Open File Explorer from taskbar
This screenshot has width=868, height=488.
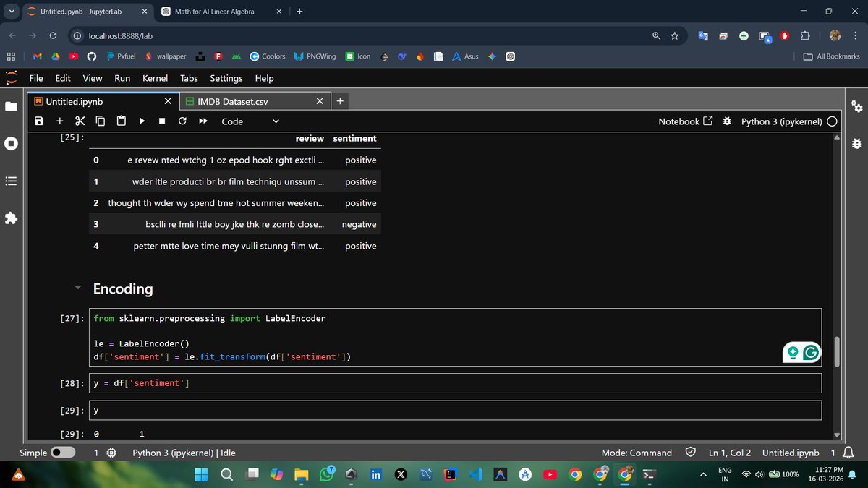click(301, 475)
